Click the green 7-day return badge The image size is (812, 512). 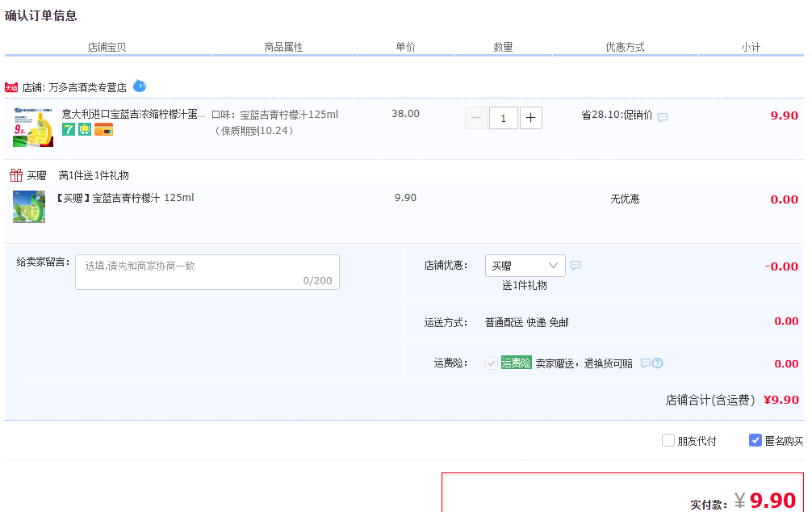pos(69,129)
